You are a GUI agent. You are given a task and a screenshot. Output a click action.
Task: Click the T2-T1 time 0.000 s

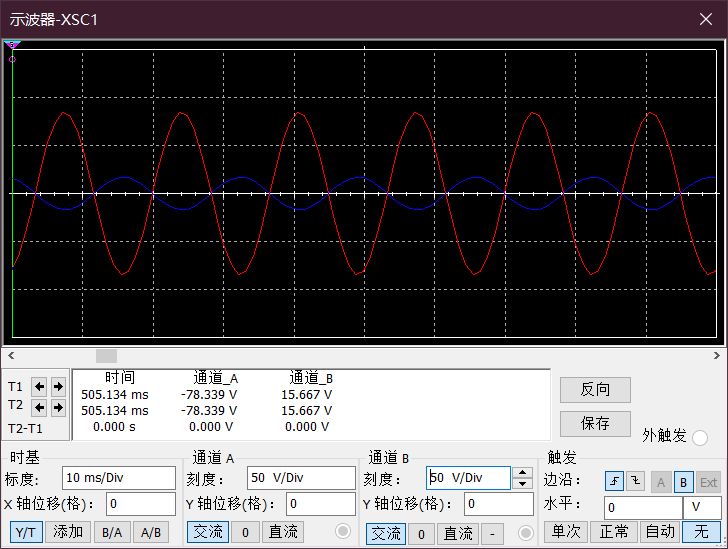pos(114,427)
